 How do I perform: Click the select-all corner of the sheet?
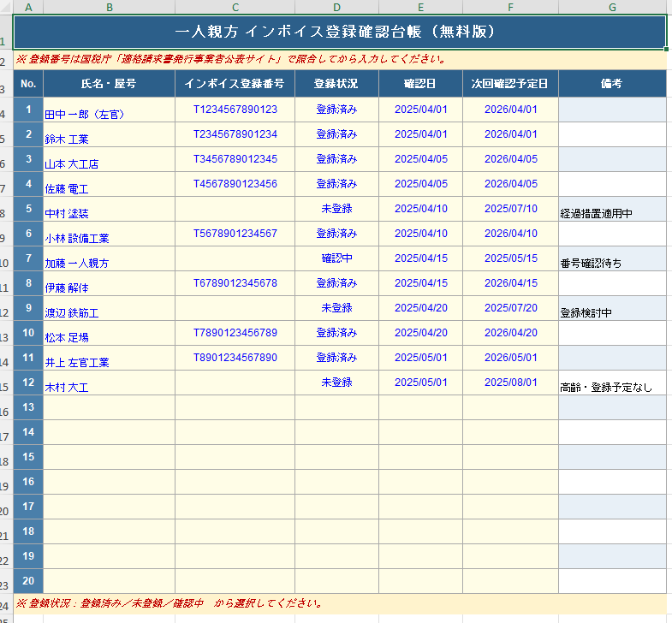7,8
